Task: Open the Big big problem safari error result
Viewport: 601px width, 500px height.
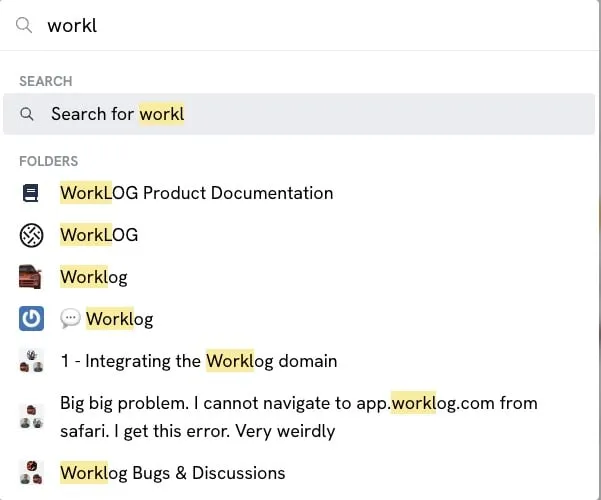Action: tap(299, 417)
